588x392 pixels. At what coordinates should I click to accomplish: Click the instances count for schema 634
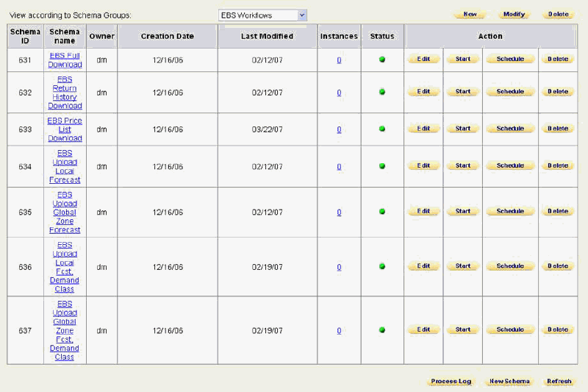pos(339,166)
